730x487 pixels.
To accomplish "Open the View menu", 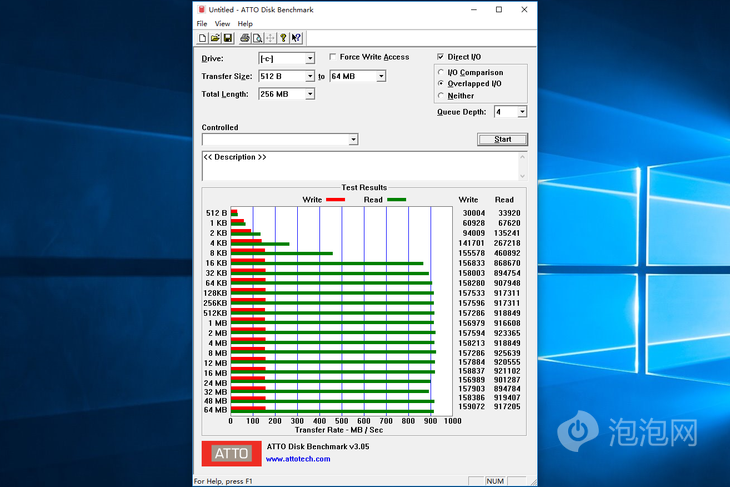I will (x=222, y=24).
